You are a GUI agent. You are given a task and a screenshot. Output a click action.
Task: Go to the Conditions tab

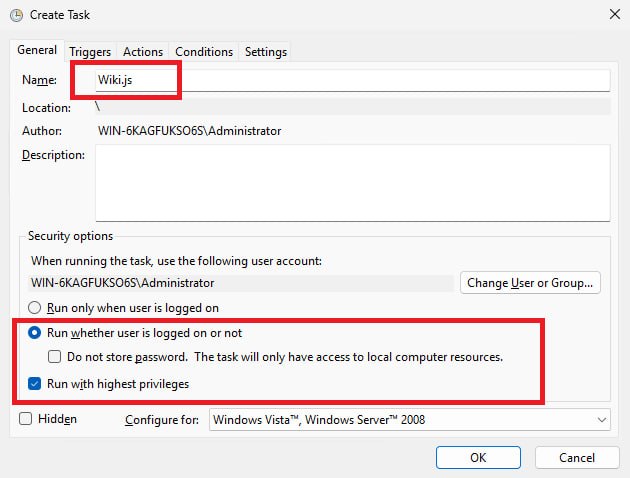pos(204,52)
